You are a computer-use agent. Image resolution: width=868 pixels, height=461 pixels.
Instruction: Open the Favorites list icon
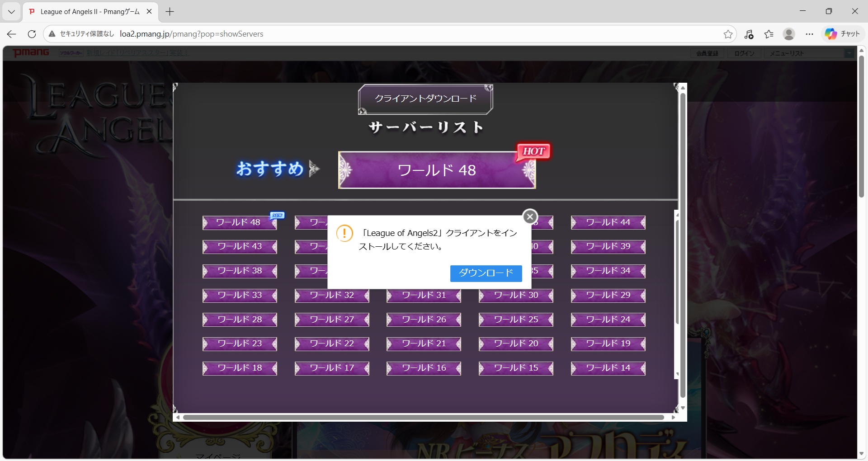(769, 34)
